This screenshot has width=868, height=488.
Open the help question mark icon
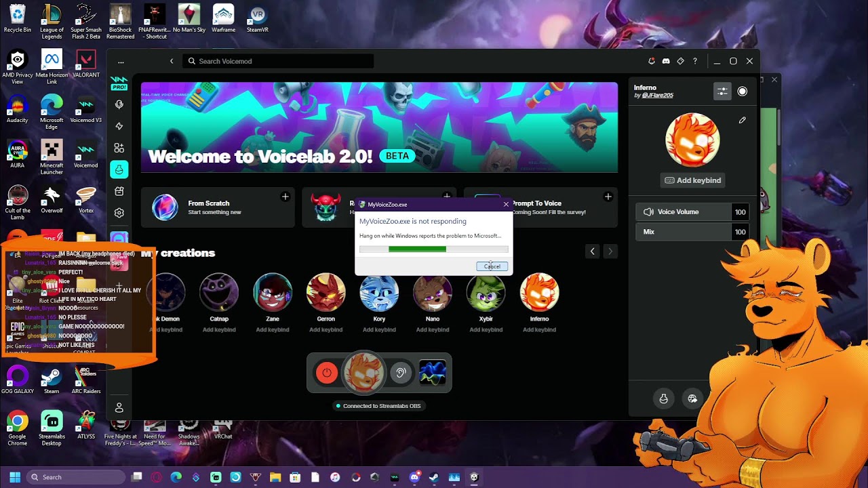pyautogui.click(x=694, y=61)
